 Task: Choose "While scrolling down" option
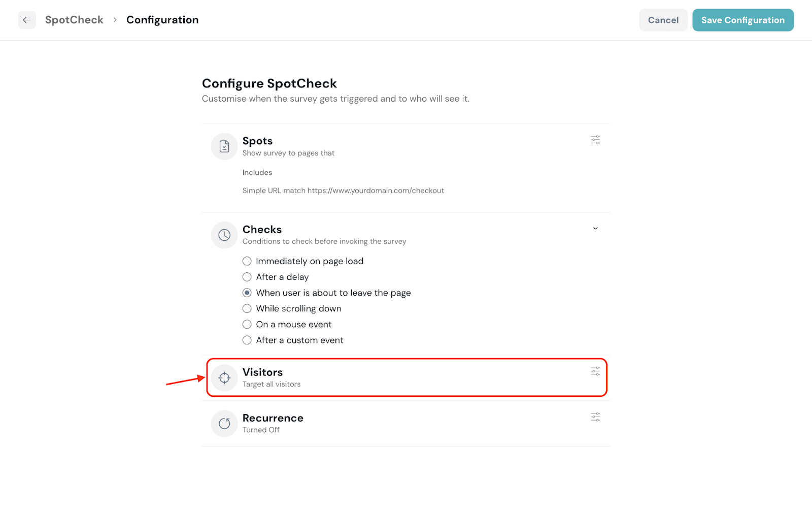coord(247,308)
